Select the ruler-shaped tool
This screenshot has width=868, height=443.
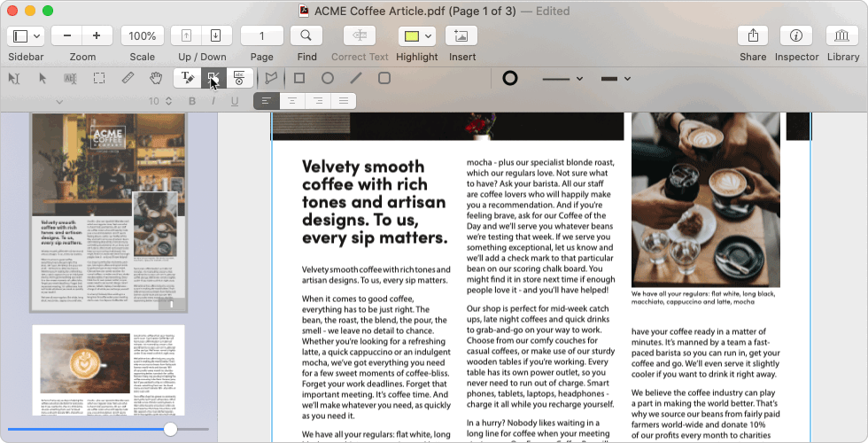point(128,79)
